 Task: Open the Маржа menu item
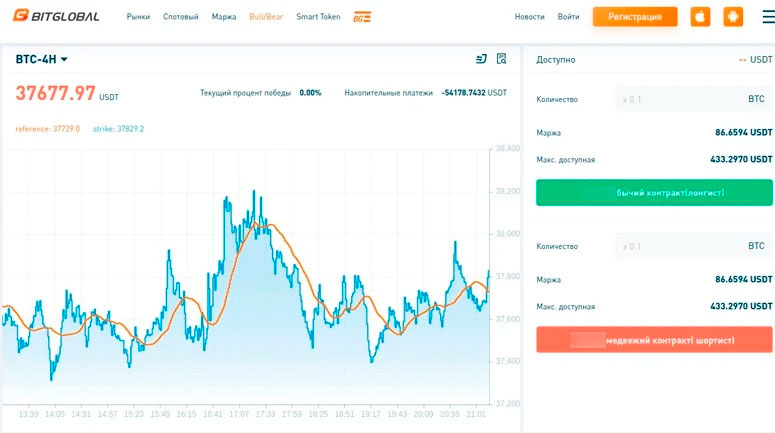coord(224,17)
